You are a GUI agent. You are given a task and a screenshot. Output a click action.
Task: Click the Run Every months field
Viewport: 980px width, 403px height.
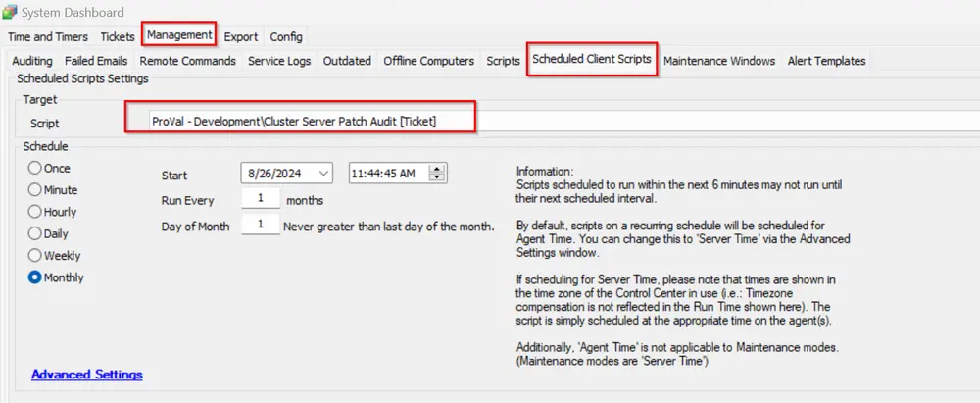[x=261, y=200]
